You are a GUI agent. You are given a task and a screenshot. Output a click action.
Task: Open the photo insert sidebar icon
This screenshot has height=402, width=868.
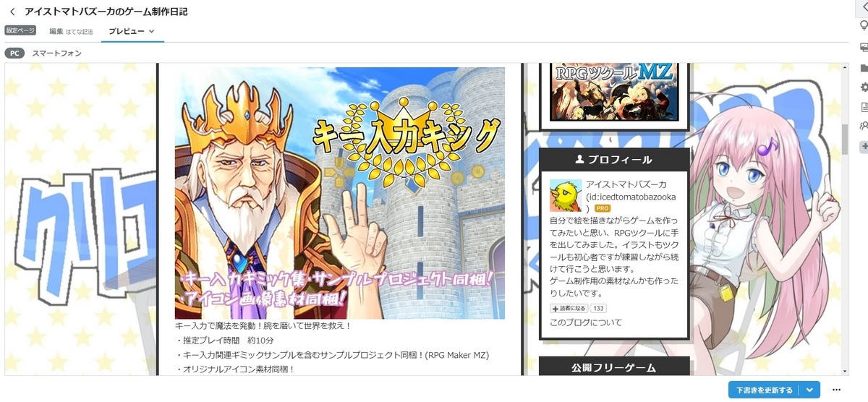tap(863, 47)
